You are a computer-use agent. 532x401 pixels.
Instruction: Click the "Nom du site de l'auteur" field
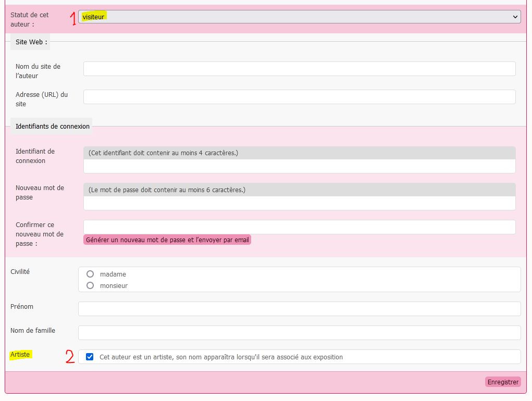point(299,69)
